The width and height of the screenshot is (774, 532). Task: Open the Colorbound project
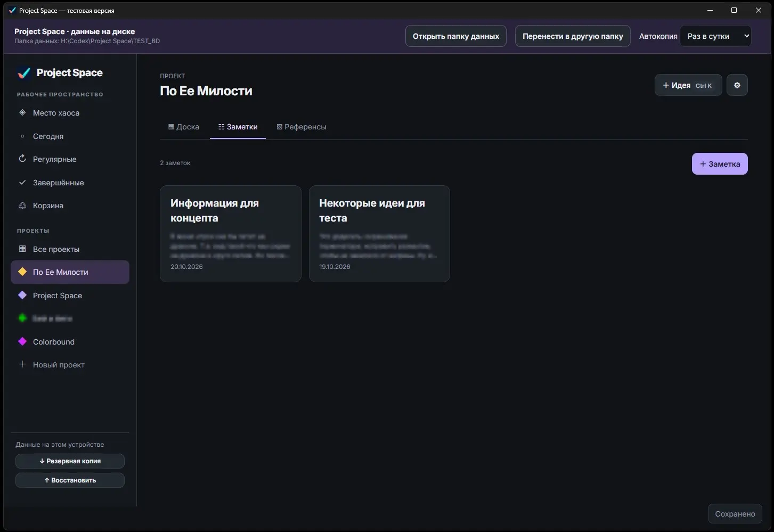70,342
